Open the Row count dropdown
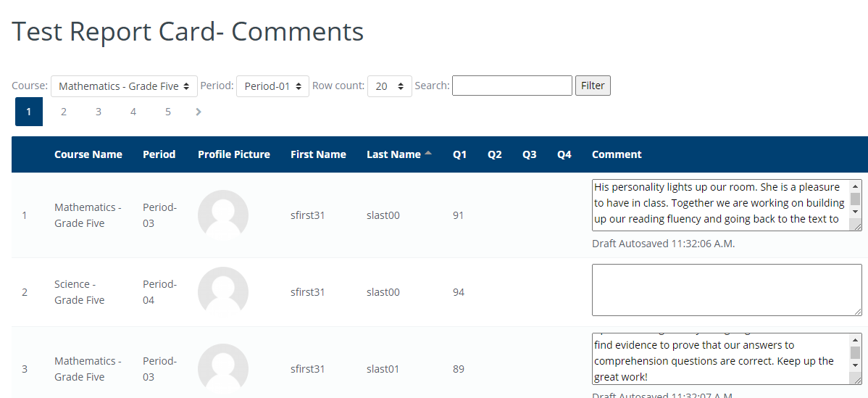868x398 pixels. (389, 86)
